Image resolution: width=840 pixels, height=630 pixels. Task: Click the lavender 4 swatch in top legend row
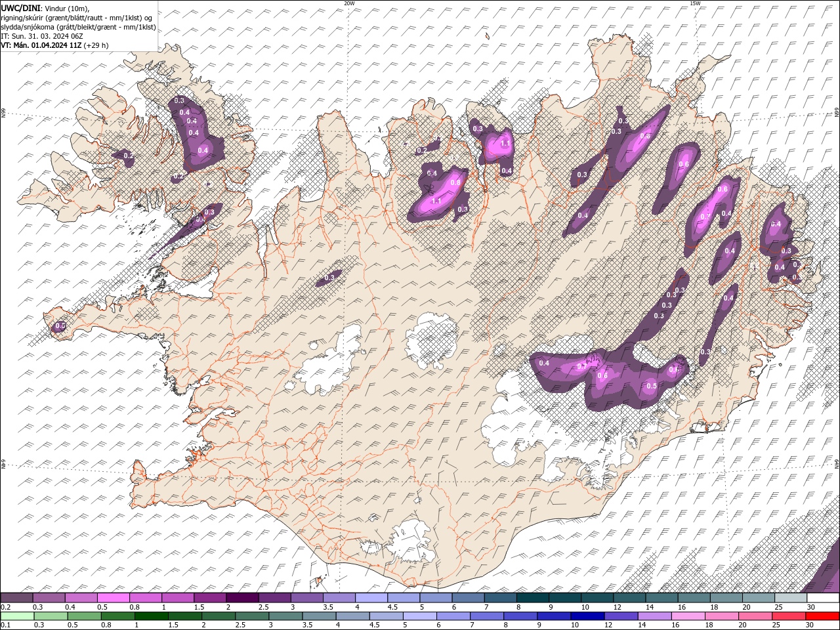[x=371, y=598]
